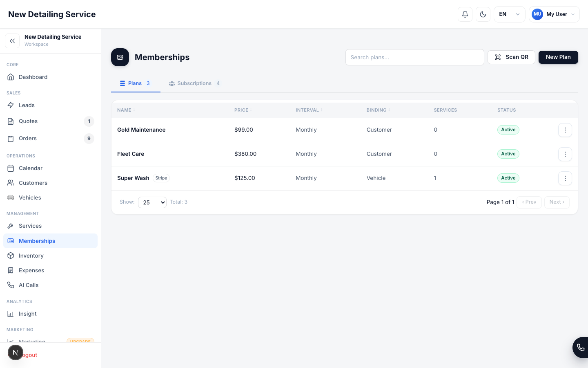Open the Show 25 rows dropdown
Image resolution: width=588 pixels, height=368 pixels.
152,202
